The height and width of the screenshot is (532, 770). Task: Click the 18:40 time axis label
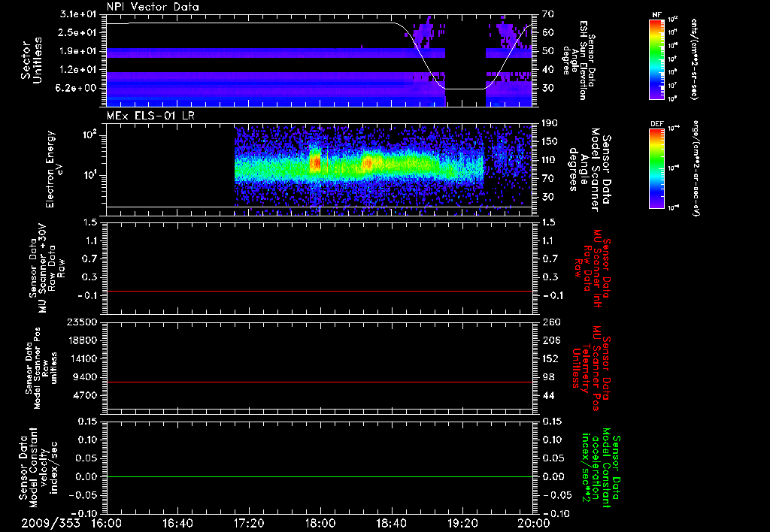click(x=391, y=523)
